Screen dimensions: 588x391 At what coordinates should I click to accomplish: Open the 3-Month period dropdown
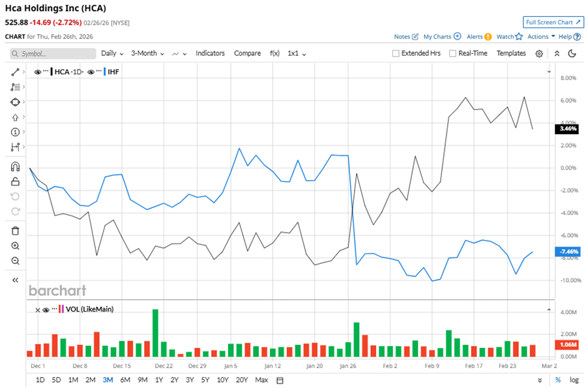pyautogui.click(x=147, y=53)
